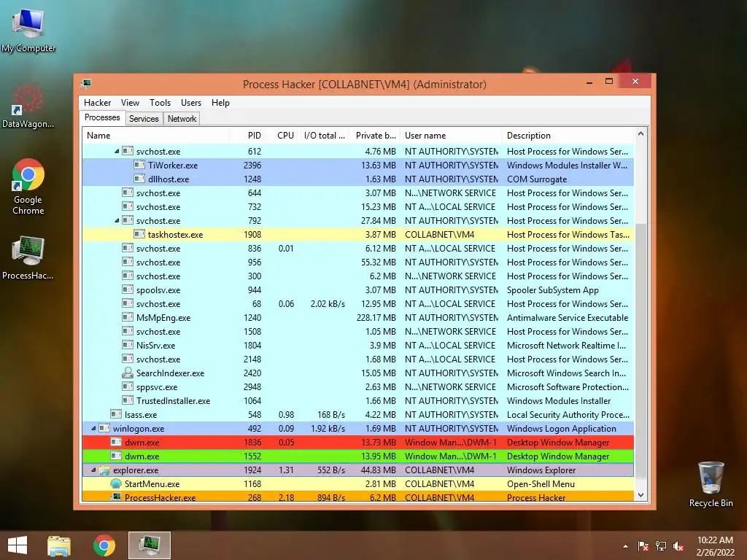Select svchost.exe with PID 956
Screen dimensions: 747x560
pos(358,262)
